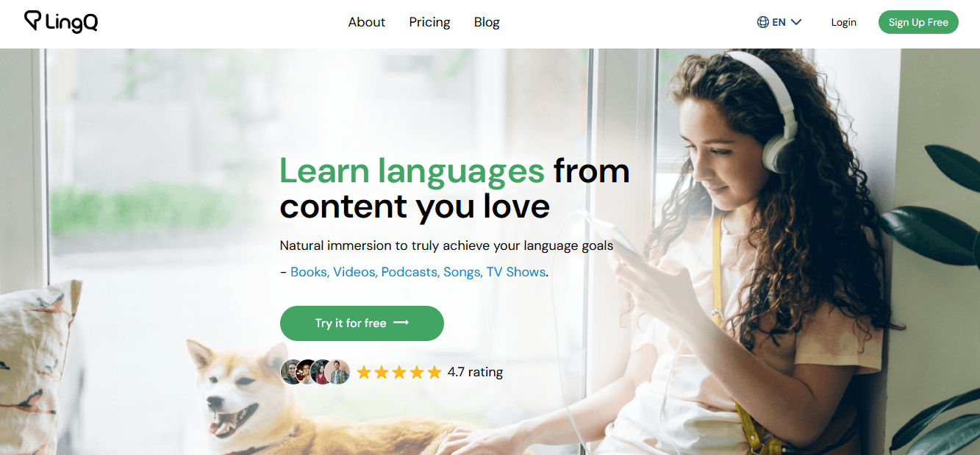Screen dimensions: 980x455
Task: Open the About page
Action: [367, 22]
